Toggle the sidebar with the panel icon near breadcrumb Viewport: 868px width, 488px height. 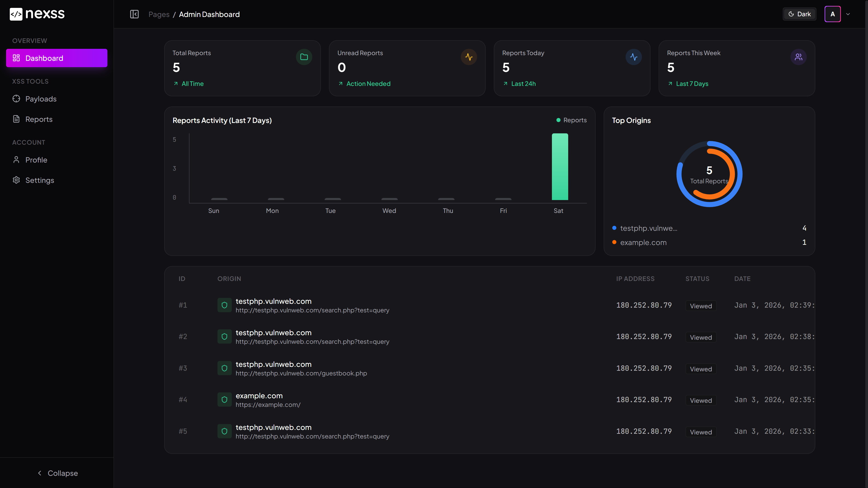click(134, 14)
